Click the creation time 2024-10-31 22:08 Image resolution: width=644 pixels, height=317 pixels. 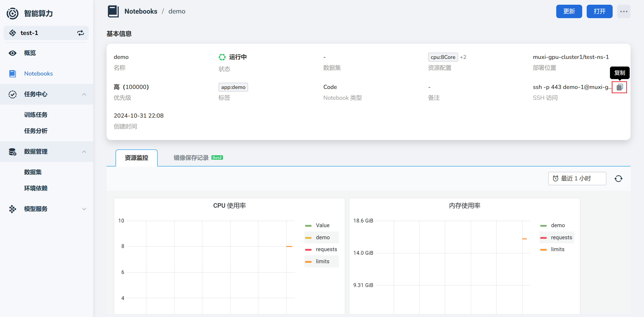tap(139, 116)
